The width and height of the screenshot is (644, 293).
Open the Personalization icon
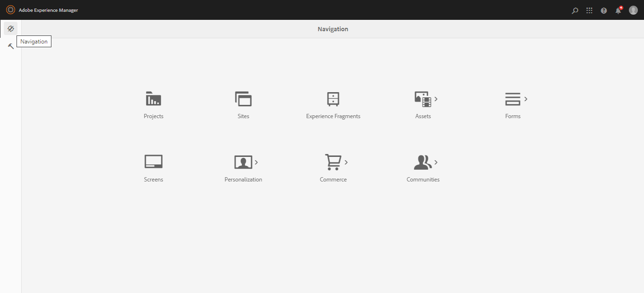243,162
